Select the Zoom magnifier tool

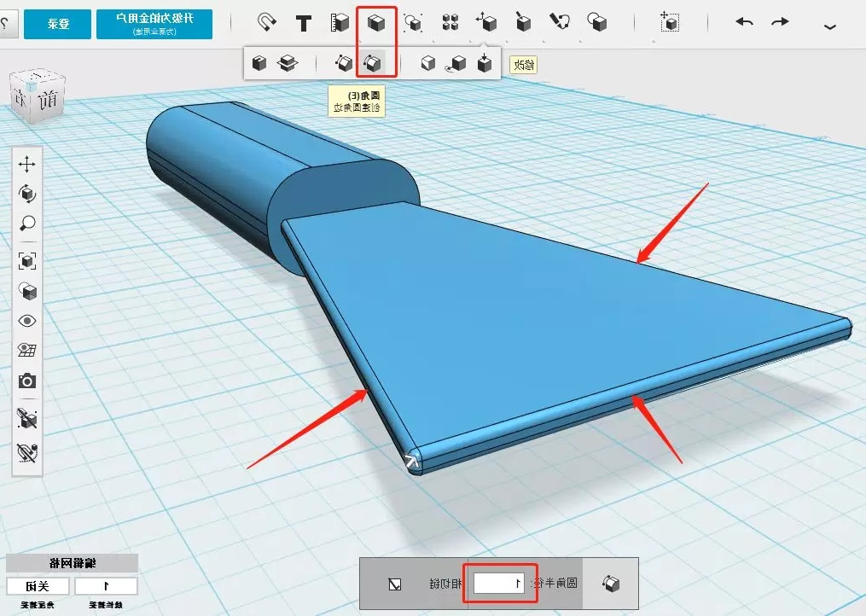pyautogui.click(x=27, y=224)
